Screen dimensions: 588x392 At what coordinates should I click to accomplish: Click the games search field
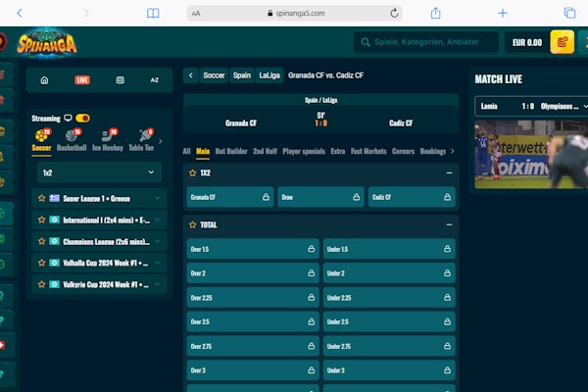426,42
